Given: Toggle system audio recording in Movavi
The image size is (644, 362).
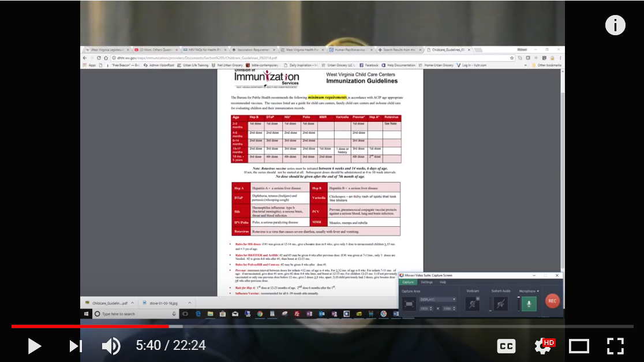Looking at the screenshot, I should coord(500,303).
